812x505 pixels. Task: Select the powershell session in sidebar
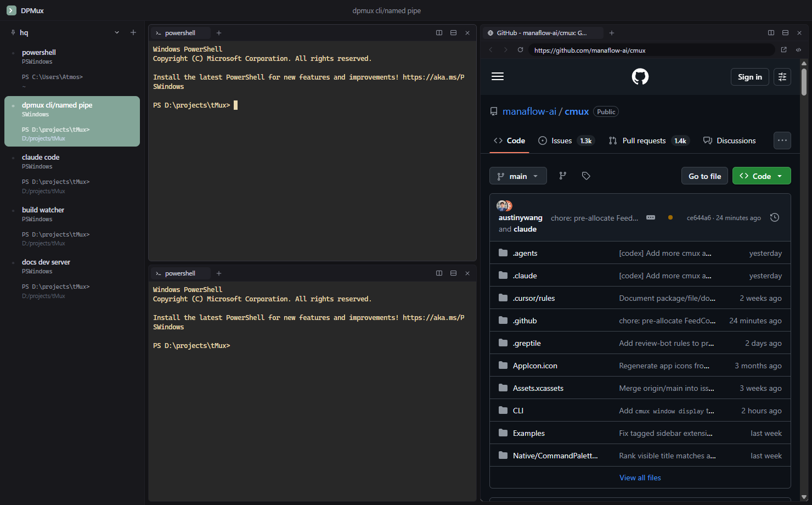pyautogui.click(x=72, y=70)
